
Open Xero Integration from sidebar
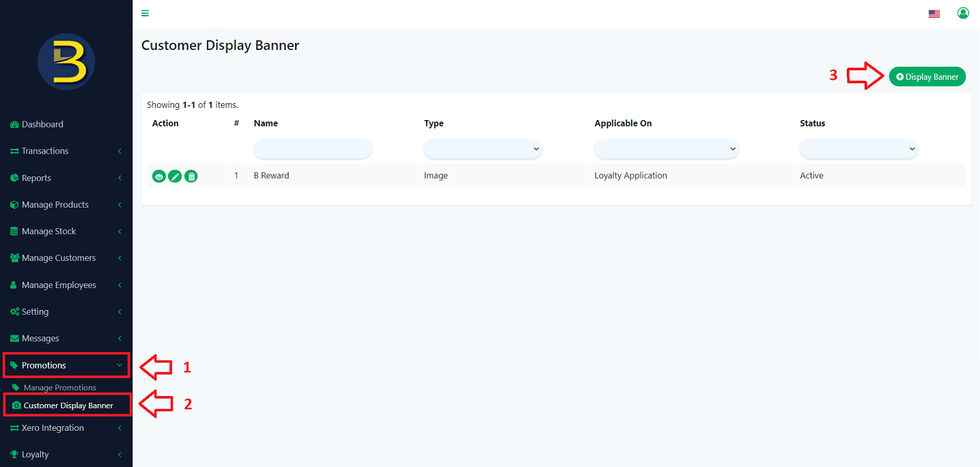pos(51,427)
